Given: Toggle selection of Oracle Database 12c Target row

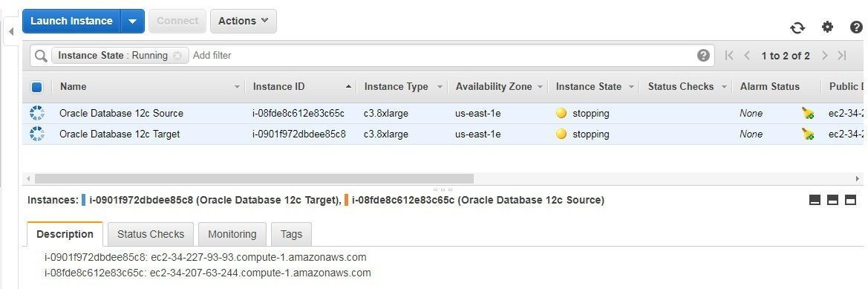Looking at the screenshot, I should (x=36, y=134).
